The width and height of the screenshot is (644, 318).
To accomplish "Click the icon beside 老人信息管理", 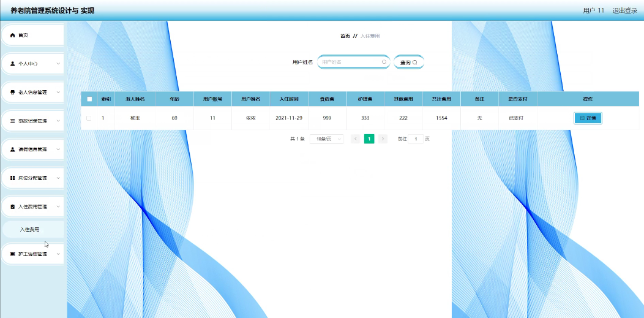I will pyautogui.click(x=12, y=93).
